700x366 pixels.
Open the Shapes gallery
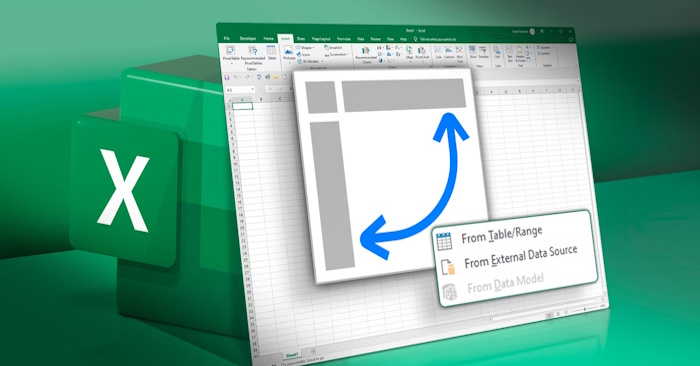[305, 47]
